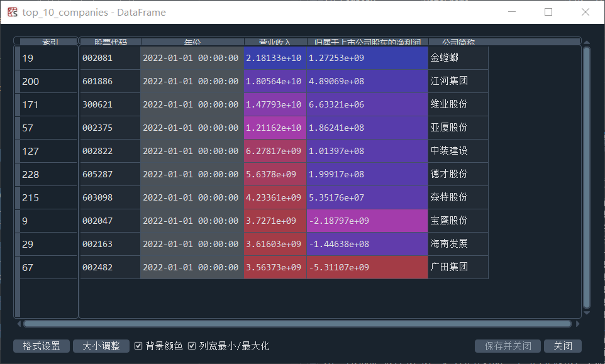Click revenue cell 1.80564e+10
Viewport: 605px width, 364px height.
pos(275,81)
